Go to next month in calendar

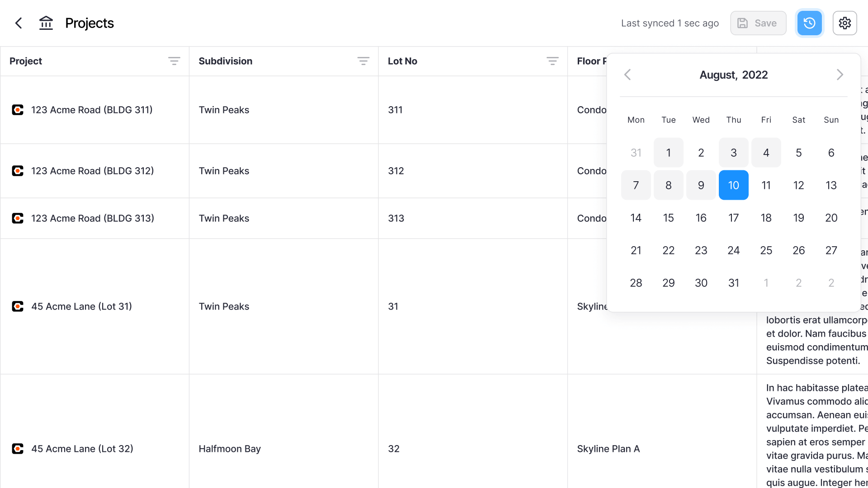pyautogui.click(x=840, y=75)
